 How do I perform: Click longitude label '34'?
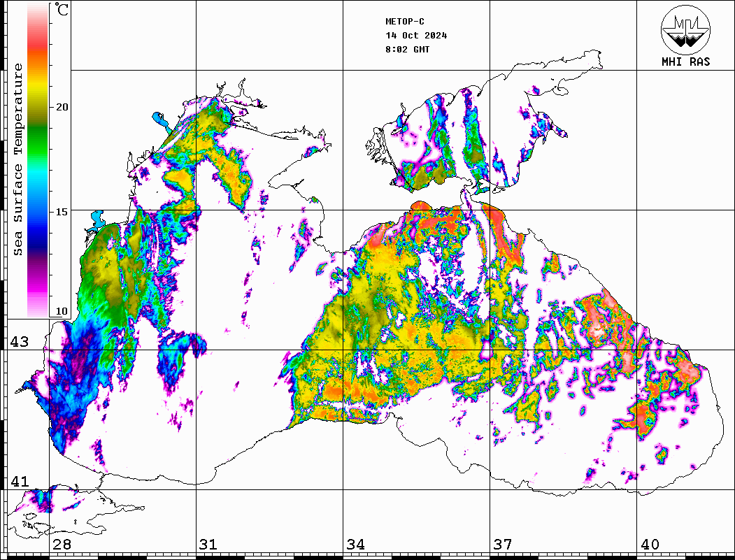(x=356, y=545)
